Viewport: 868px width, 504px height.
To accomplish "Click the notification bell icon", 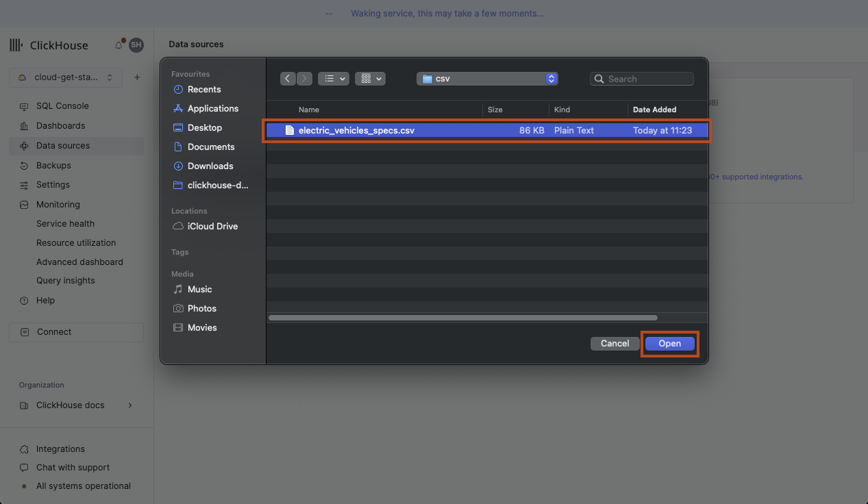I will (x=119, y=45).
